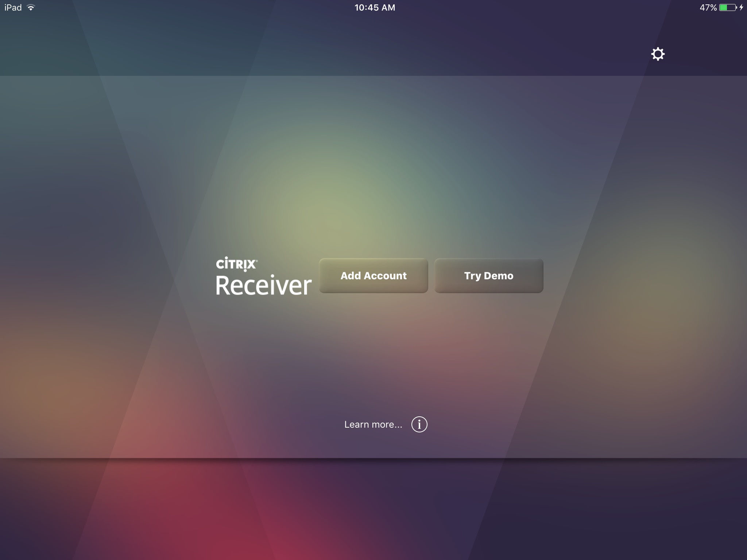Tap the Receiver product name text
Viewport: 747px width, 560px height.
click(263, 285)
